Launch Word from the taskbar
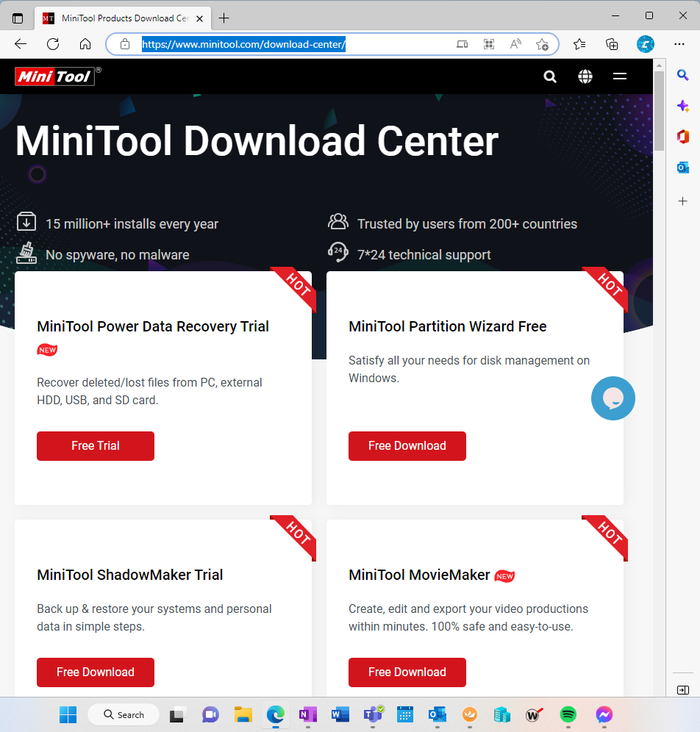This screenshot has width=700, height=732. coord(340,714)
